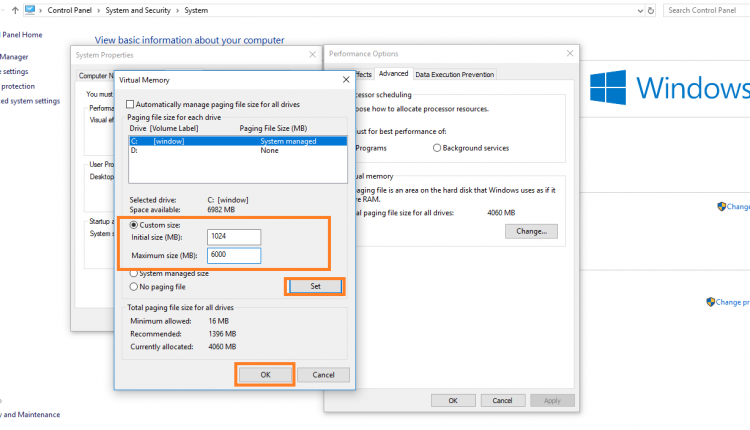Screen dimensions: 750x430
Task: Click System breadcrumb in address bar
Action: [196, 10]
